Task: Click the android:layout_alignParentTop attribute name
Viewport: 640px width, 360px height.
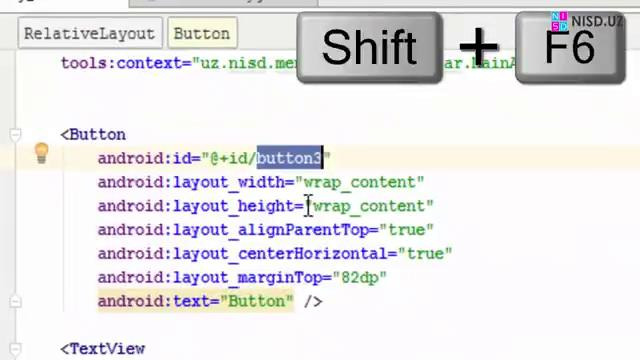Action: coord(233,229)
